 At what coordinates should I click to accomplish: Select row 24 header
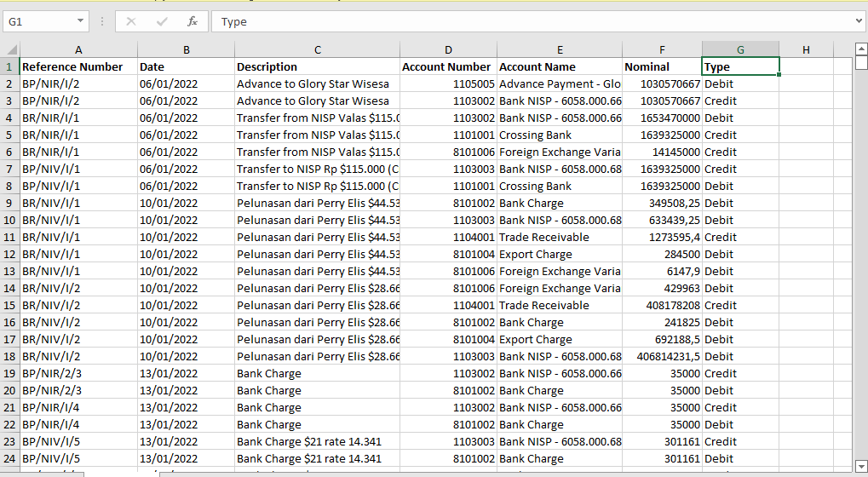tap(9, 459)
